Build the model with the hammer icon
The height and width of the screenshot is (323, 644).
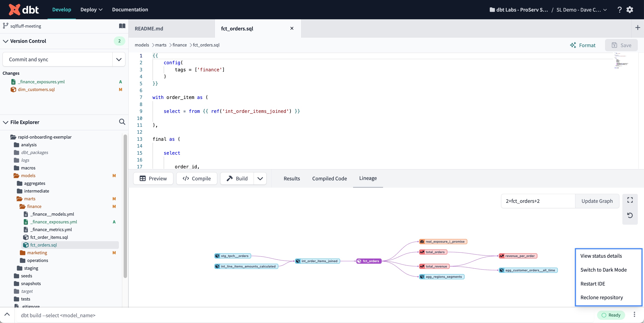point(237,178)
